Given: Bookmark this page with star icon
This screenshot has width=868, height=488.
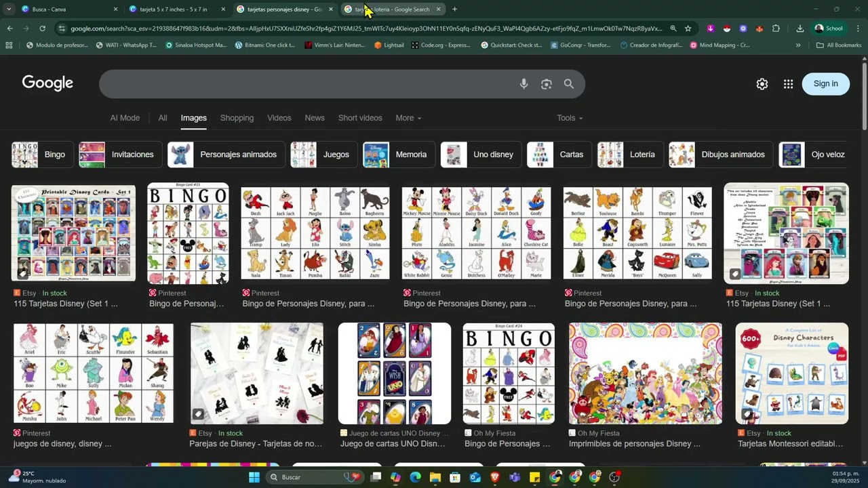Looking at the screenshot, I should tap(688, 28).
